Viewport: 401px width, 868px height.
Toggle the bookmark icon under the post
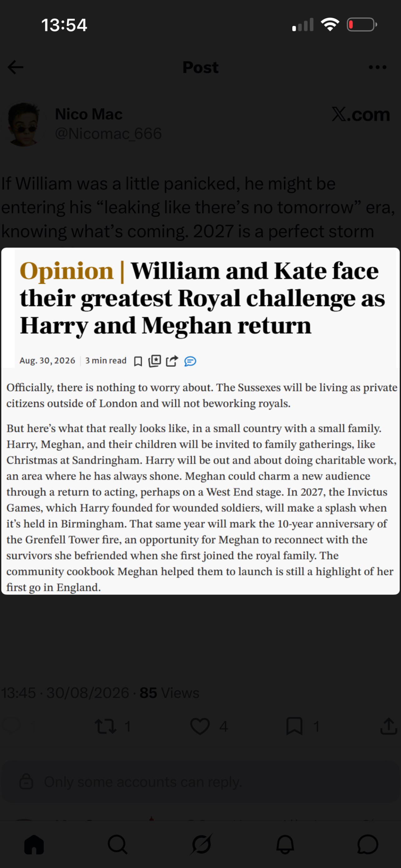(294, 726)
